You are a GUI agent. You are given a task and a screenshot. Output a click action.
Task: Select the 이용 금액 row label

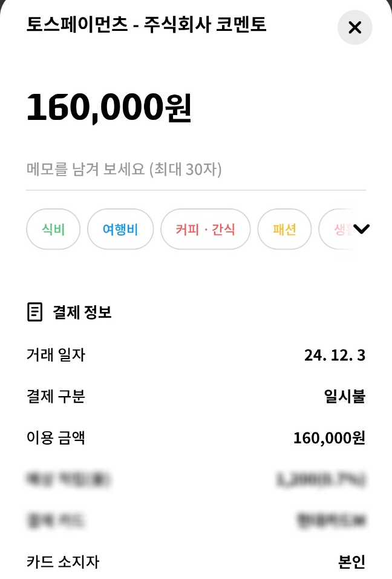56,438
